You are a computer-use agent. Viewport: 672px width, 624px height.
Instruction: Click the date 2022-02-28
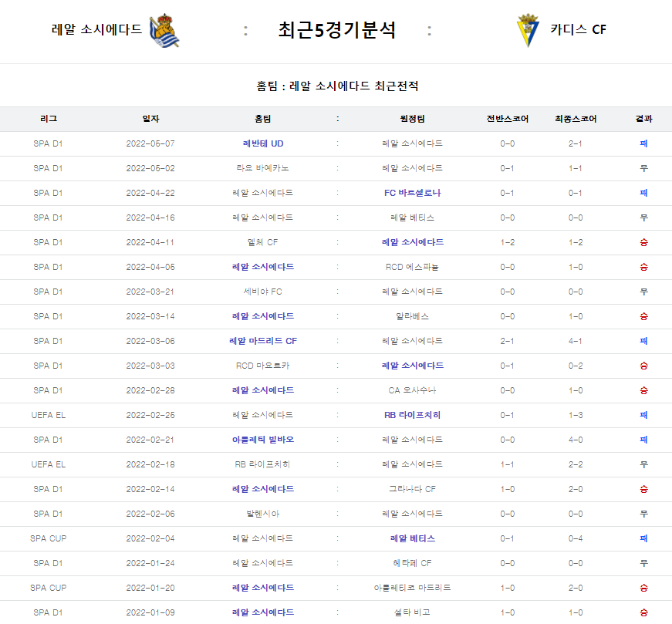[150, 390]
